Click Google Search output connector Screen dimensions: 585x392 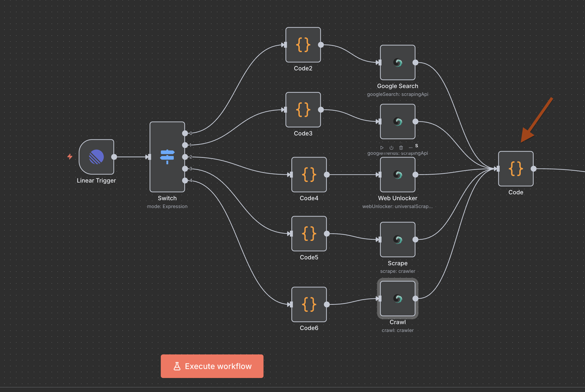click(415, 63)
